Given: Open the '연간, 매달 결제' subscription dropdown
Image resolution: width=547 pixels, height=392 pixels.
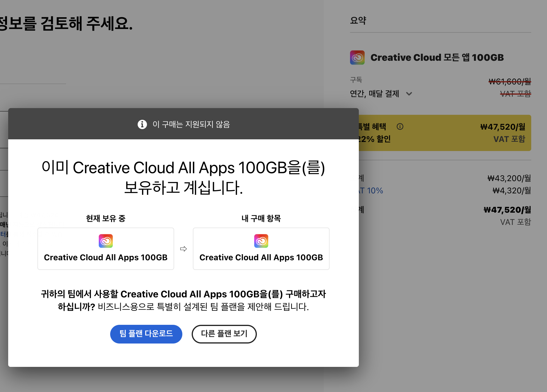Looking at the screenshot, I should (381, 94).
